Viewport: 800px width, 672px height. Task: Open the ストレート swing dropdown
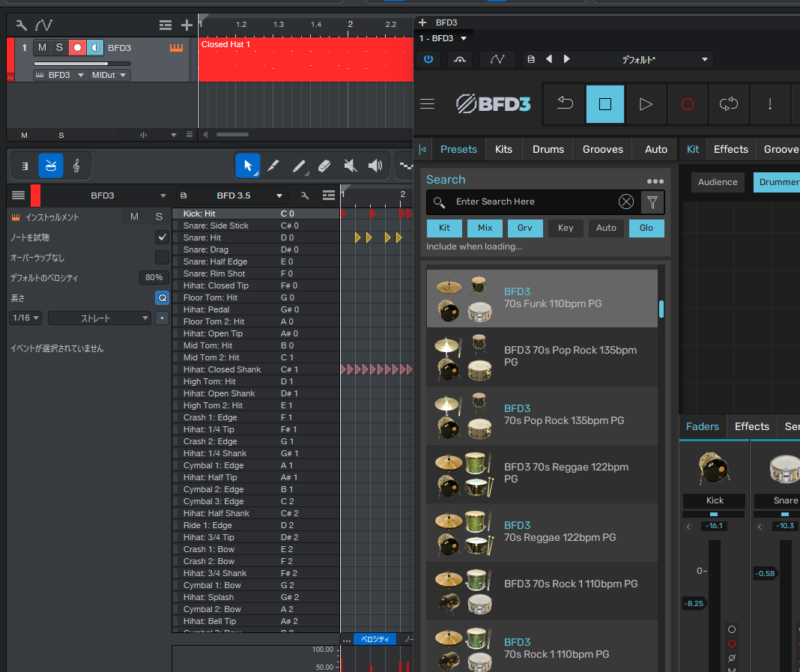pos(100,318)
